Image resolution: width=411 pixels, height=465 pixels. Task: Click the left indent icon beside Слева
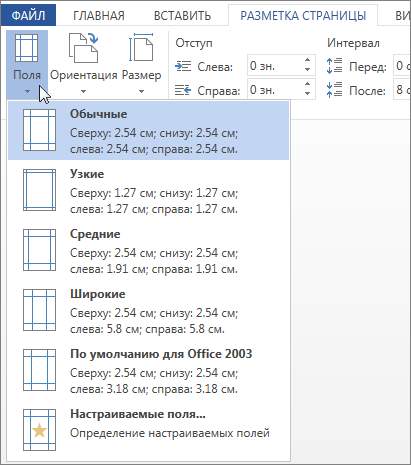tap(183, 67)
